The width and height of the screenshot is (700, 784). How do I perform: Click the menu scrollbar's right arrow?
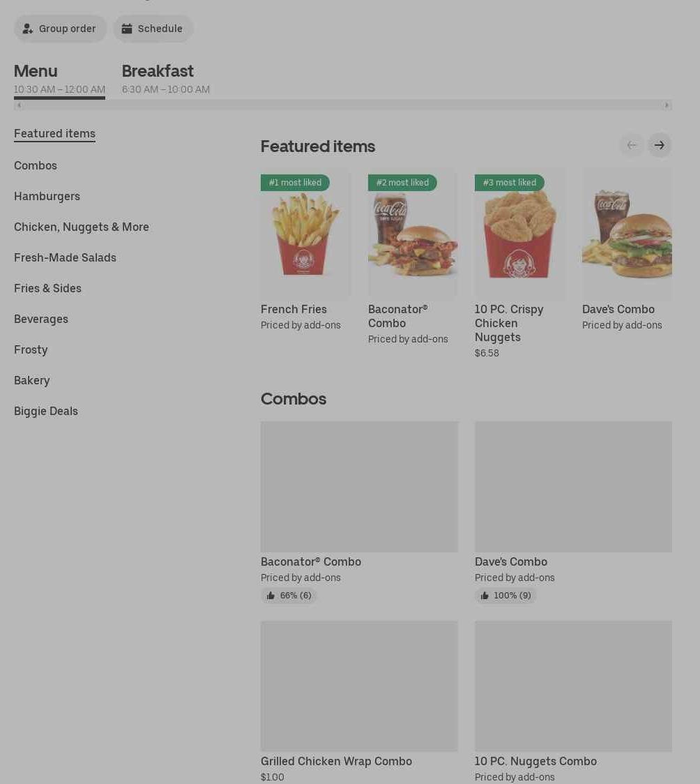[667, 105]
